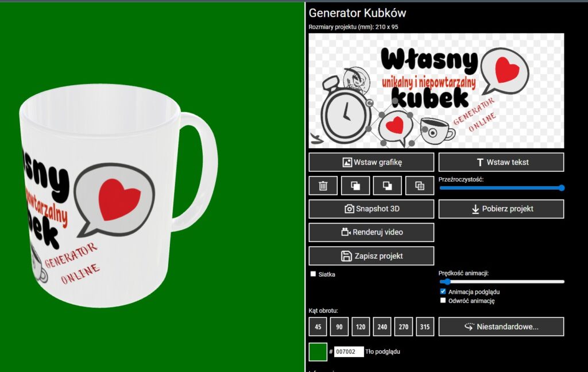Click the Przeźroczystość slider track
The height and width of the screenshot is (372, 588).
click(x=501, y=188)
